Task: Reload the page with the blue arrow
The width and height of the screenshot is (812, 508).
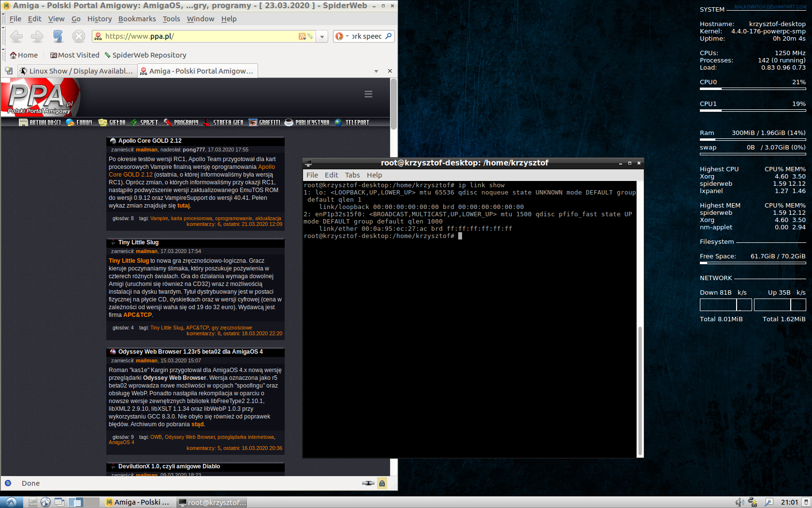Action: (58, 36)
